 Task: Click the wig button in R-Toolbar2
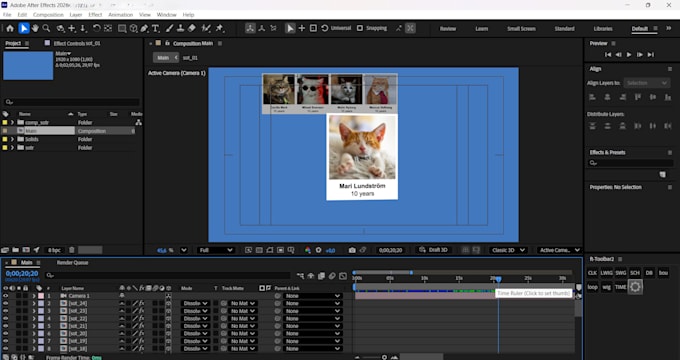[x=606, y=287]
